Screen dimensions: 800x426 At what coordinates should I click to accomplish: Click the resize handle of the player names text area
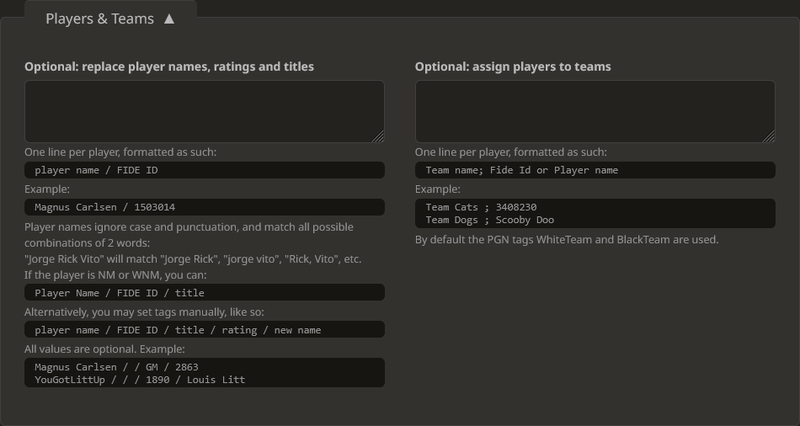(x=379, y=137)
